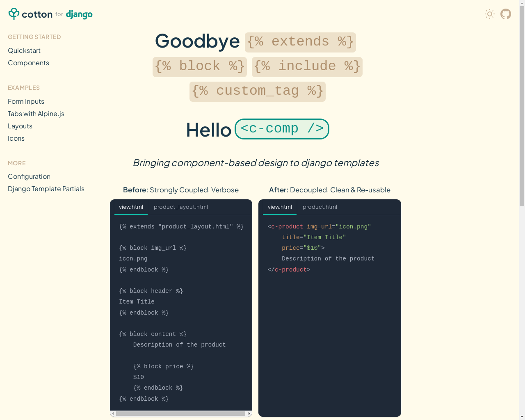525x420 pixels.
Task: Click tagline 'Bringing component-based design to django templates'
Action: 256,163
